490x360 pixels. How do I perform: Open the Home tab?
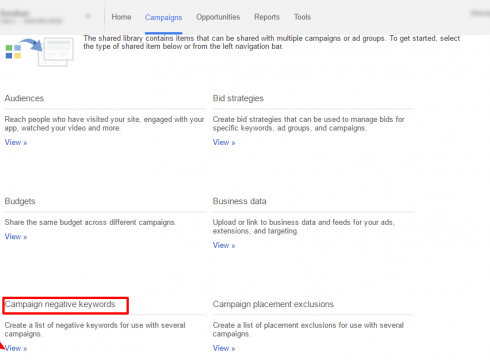[x=121, y=17]
